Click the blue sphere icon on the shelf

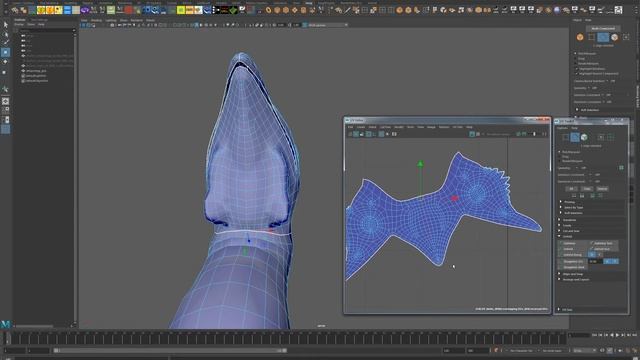[557, 10]
